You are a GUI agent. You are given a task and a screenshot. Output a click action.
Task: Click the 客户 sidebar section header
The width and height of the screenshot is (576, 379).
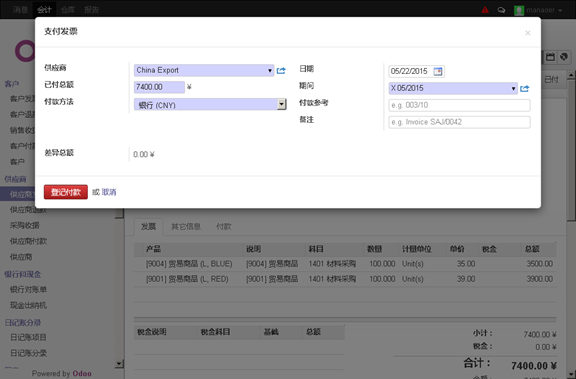(x=12, y=84)
